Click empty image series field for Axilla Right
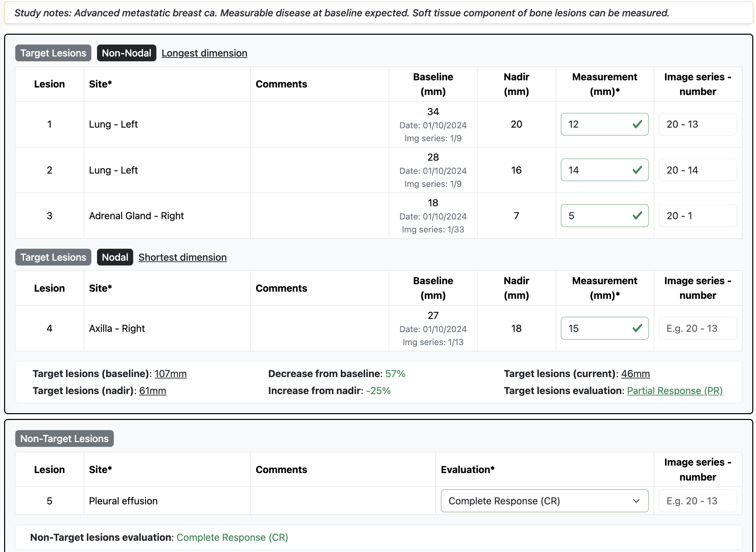 (697, 328)
